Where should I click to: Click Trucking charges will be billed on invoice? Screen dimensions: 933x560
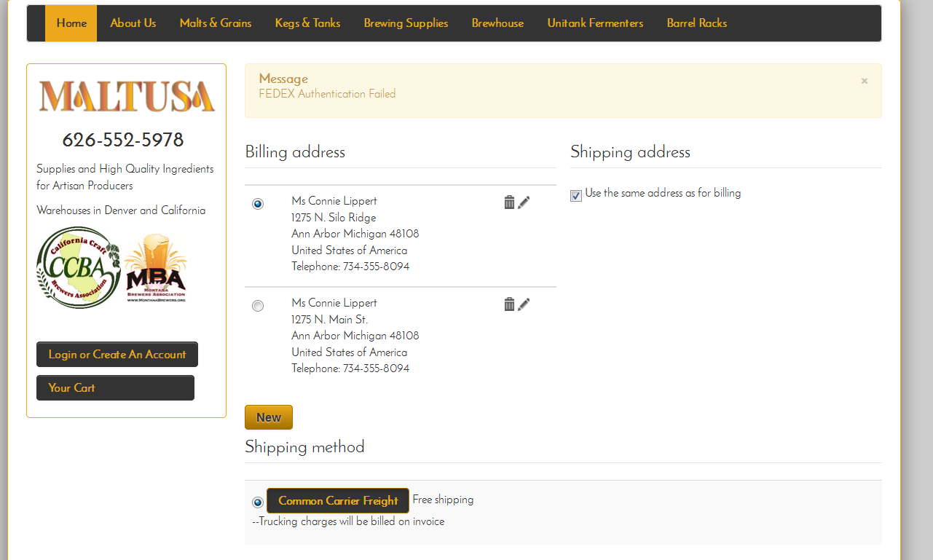coord(348,521)
